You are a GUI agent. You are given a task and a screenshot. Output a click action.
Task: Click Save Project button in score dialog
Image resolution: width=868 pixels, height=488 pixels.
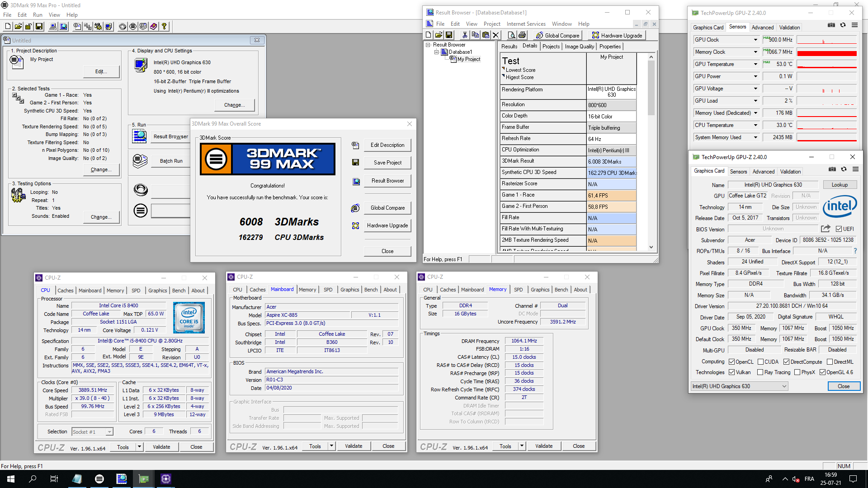tap(387, 163)
